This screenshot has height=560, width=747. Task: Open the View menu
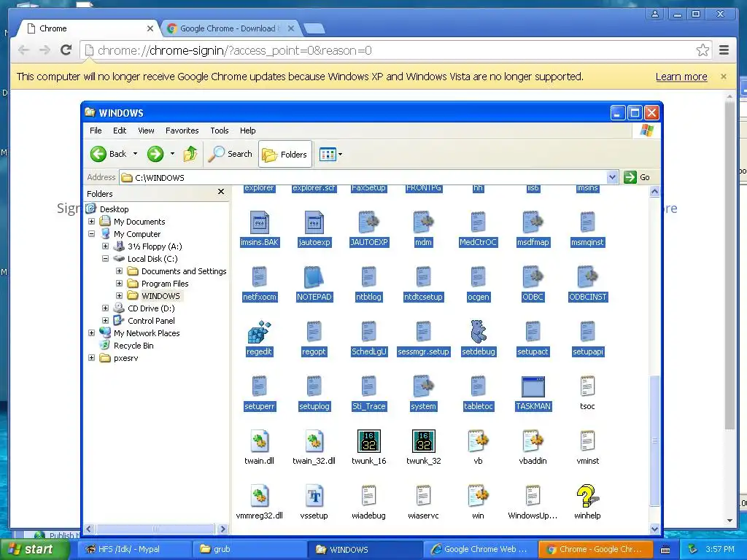click(146, 131)
